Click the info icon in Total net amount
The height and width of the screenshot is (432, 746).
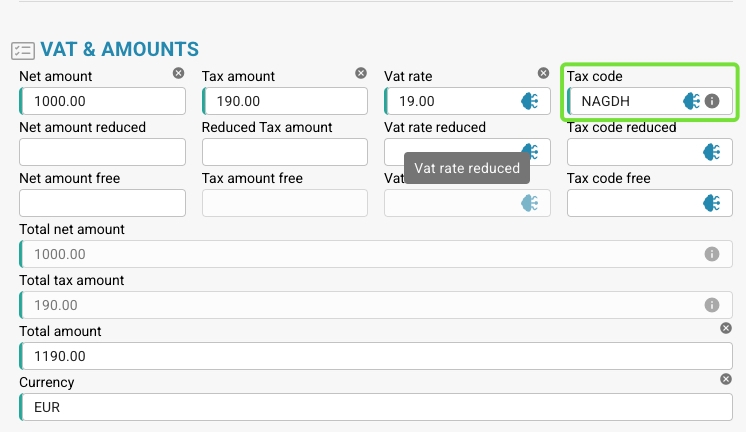point(712,254)
